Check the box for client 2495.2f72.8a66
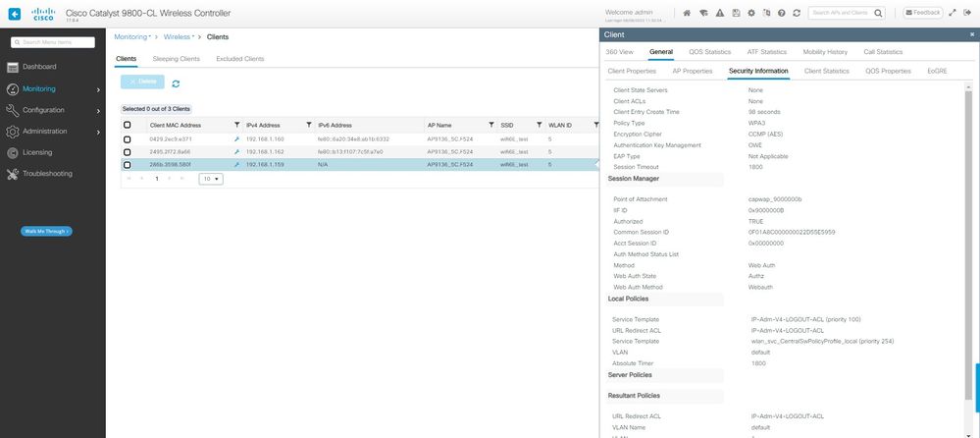980x438 pixels. coord(128,152)
